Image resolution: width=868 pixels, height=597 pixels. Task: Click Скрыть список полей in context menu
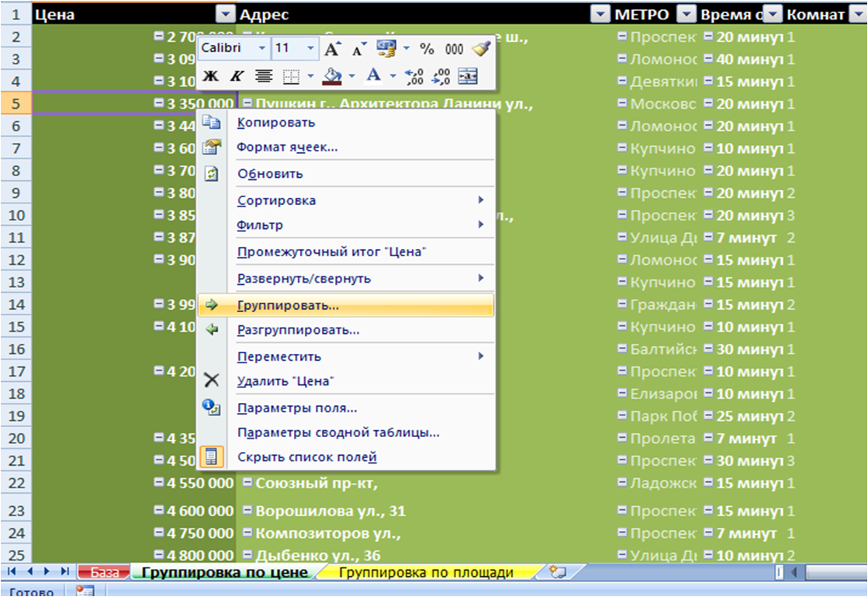coord(307,457)
